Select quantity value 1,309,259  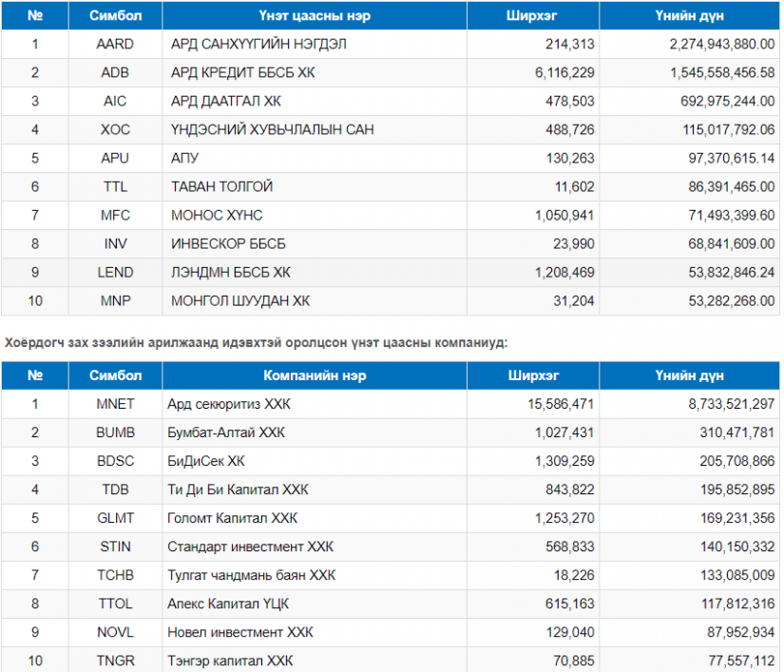[x=565, y=460]
